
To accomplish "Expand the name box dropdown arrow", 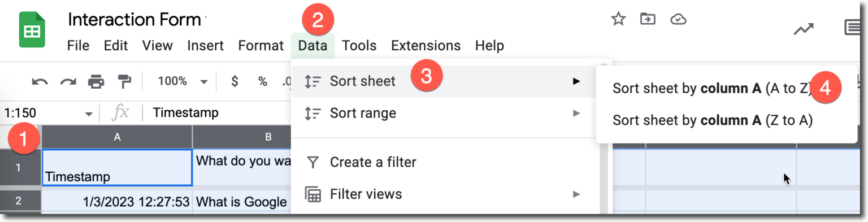I will coord(89,114).
